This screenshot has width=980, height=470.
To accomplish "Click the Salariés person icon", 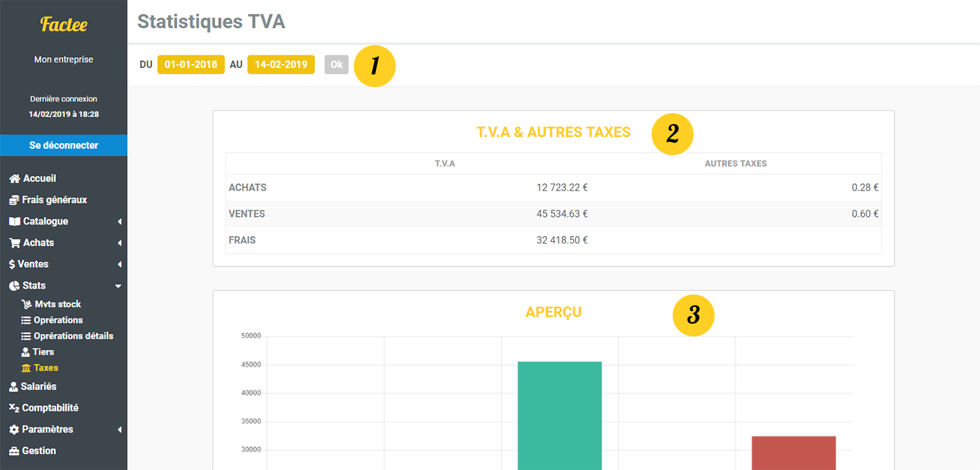I will pos(13,386).
